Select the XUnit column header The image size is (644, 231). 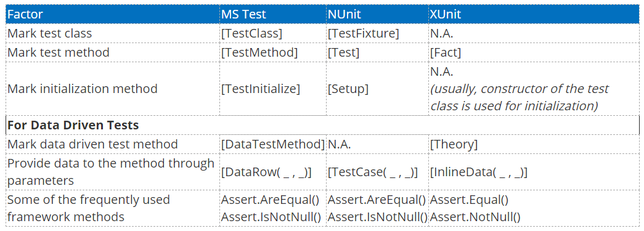click(534, 14)
